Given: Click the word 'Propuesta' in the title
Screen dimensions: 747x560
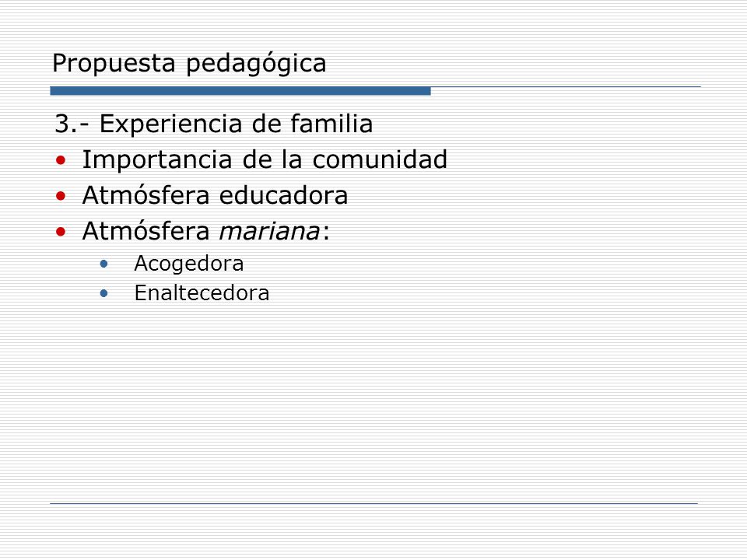Looking at the screenshot, I should click(x=114, y=64).
